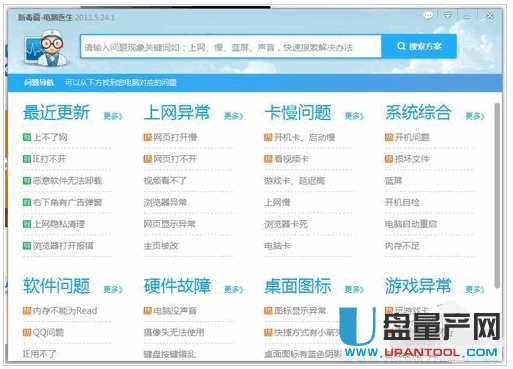Image resolution: width=513 pixels, height=369 pixels.
Task: Expand 更多 next to 系统综合
Action: pos(475,116)
